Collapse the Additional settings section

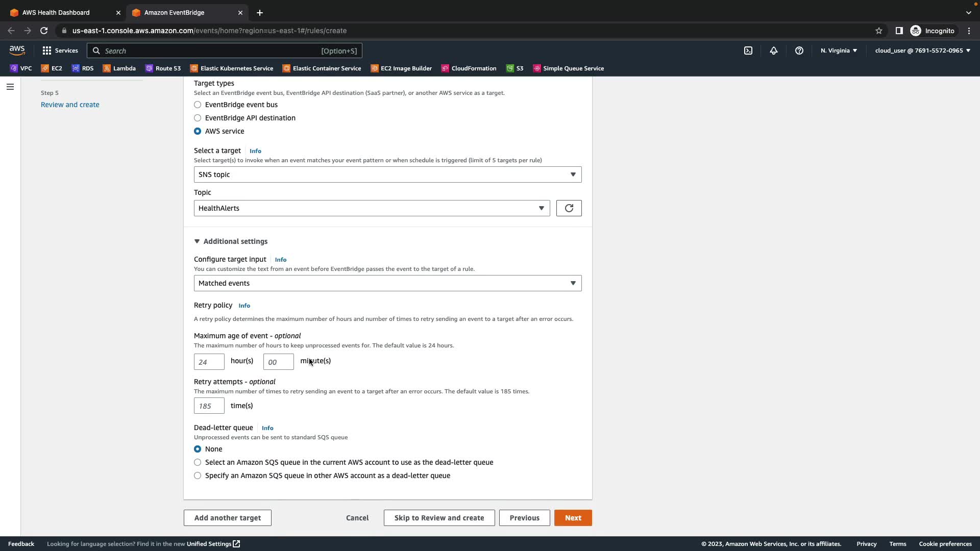[x=231, y=241]
